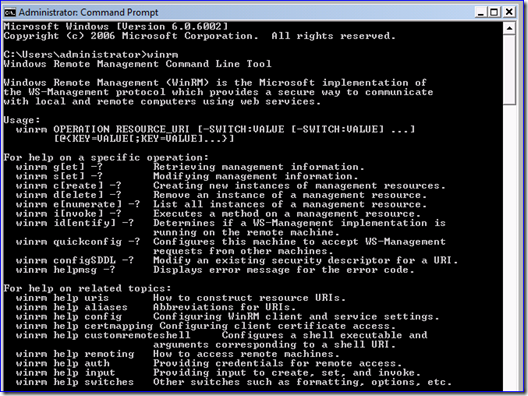Close the Administrator: Command Prompt window

[509, 12]
